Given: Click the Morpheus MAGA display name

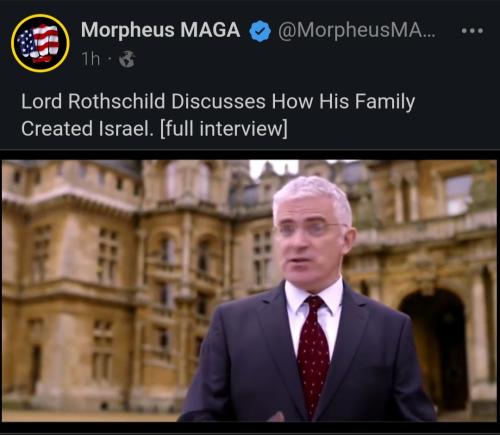Looking at the screenshot, I should pos(160,30).
